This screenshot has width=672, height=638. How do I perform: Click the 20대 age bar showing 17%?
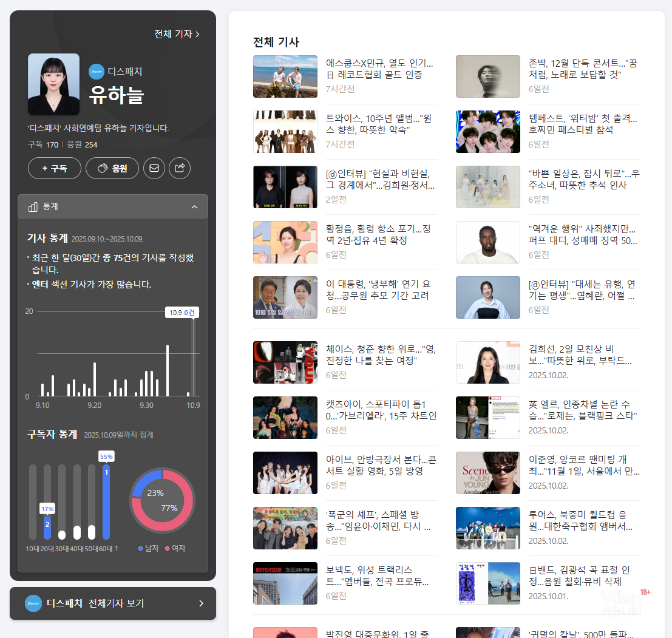pos(47,526)
